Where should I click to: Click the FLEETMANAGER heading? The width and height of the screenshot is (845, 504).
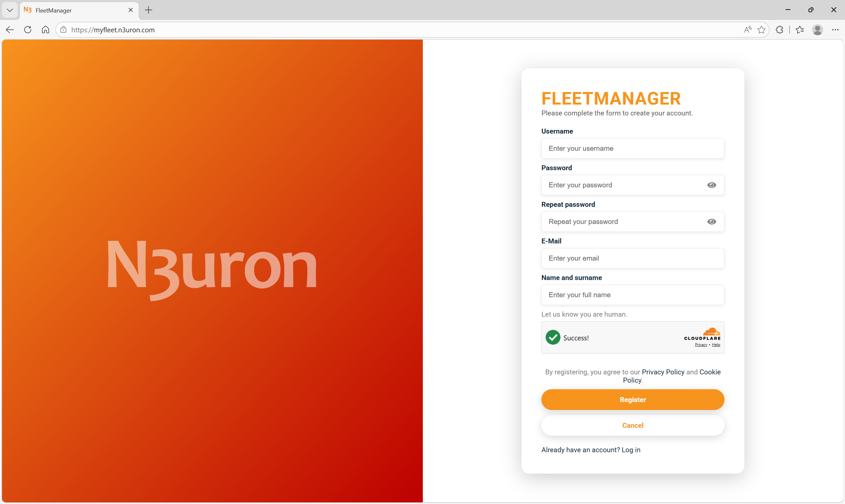pyautogui.click(x=611, y=99)
